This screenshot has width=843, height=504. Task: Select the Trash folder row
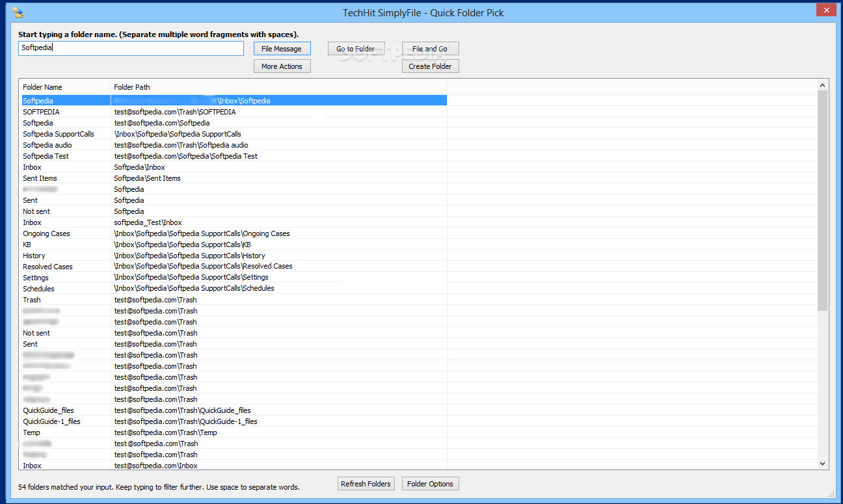[x=234, y=300]
